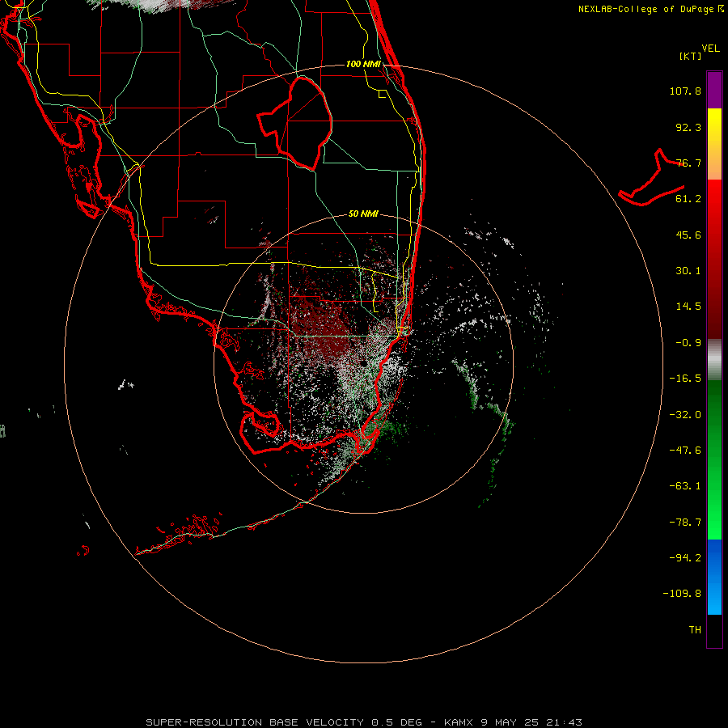The image size is (728, 728).
Task: Click the Super-Resolution Base Velocity caption at bottom
Action: click(364, 722)
